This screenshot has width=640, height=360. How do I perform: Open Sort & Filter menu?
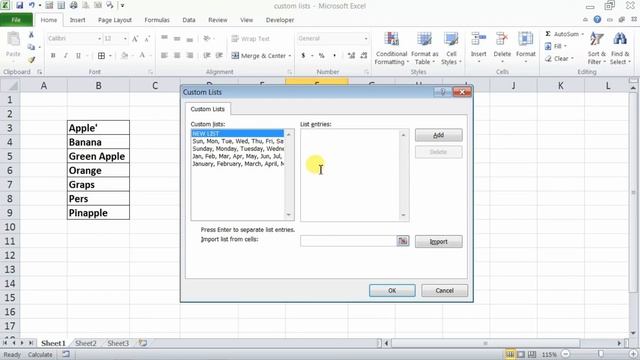pyautogui.click(x=597, y=48)
